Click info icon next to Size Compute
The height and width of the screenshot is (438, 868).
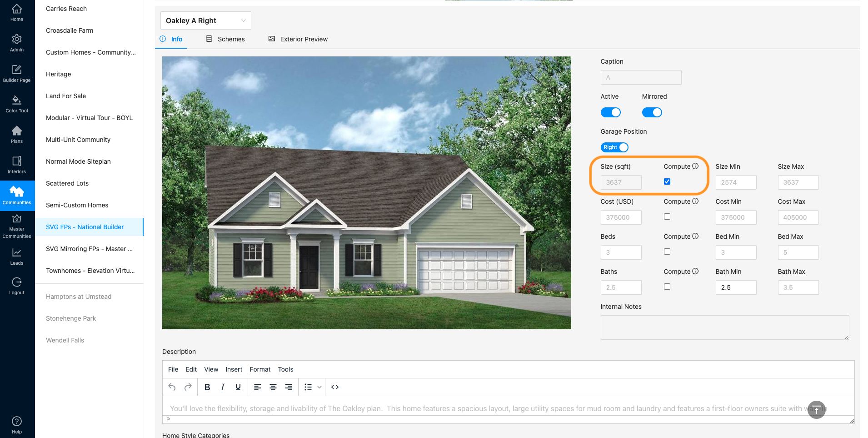695,166
